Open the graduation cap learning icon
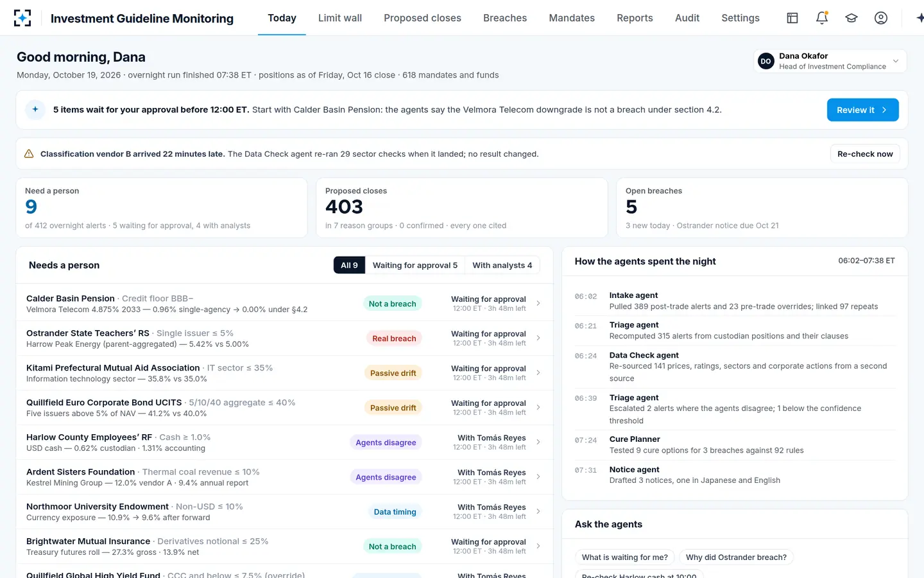Viewport: 924px width, 578px height. pos(851,18)
